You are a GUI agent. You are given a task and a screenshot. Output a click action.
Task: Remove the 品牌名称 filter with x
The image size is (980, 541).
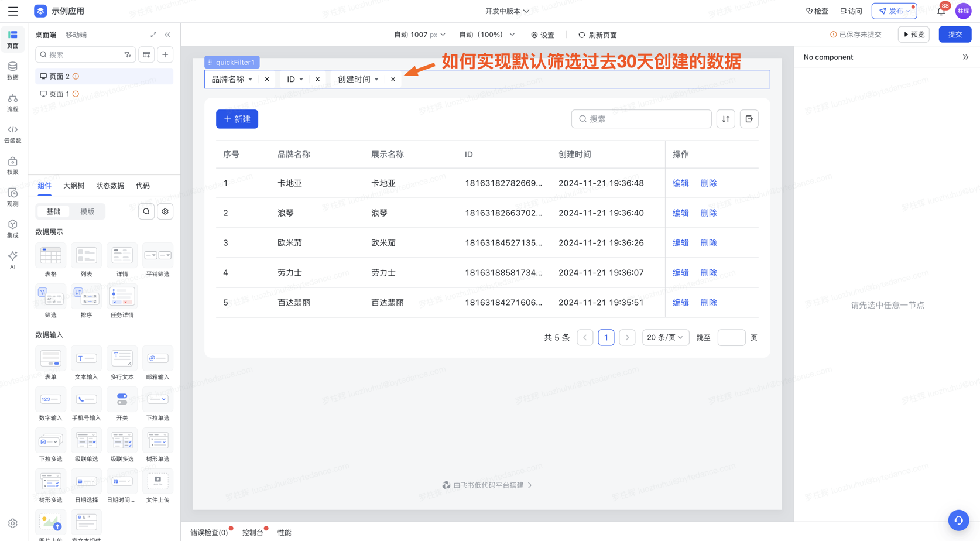[267, 79]
